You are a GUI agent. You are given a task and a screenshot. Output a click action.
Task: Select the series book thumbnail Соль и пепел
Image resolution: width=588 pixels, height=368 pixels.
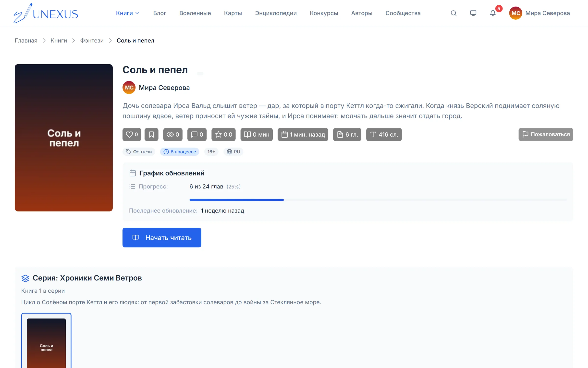(46, 341)
